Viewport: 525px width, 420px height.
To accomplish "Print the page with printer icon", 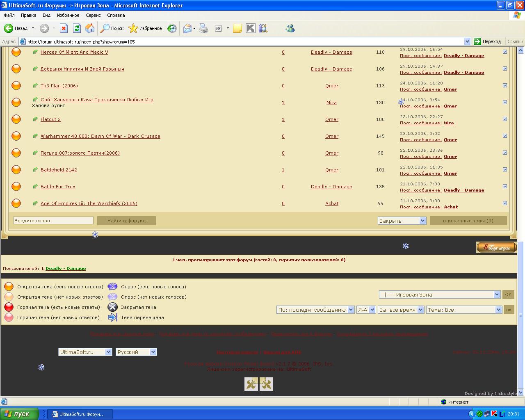I will pos(203,28).
